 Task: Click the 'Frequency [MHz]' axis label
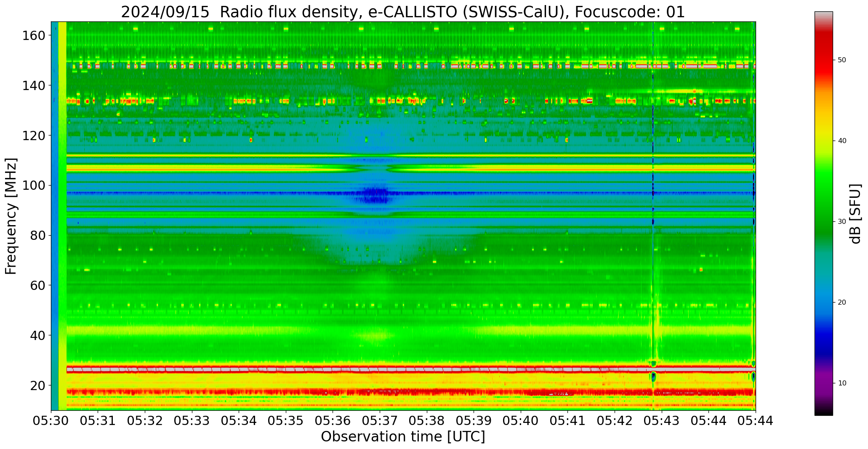11,216
